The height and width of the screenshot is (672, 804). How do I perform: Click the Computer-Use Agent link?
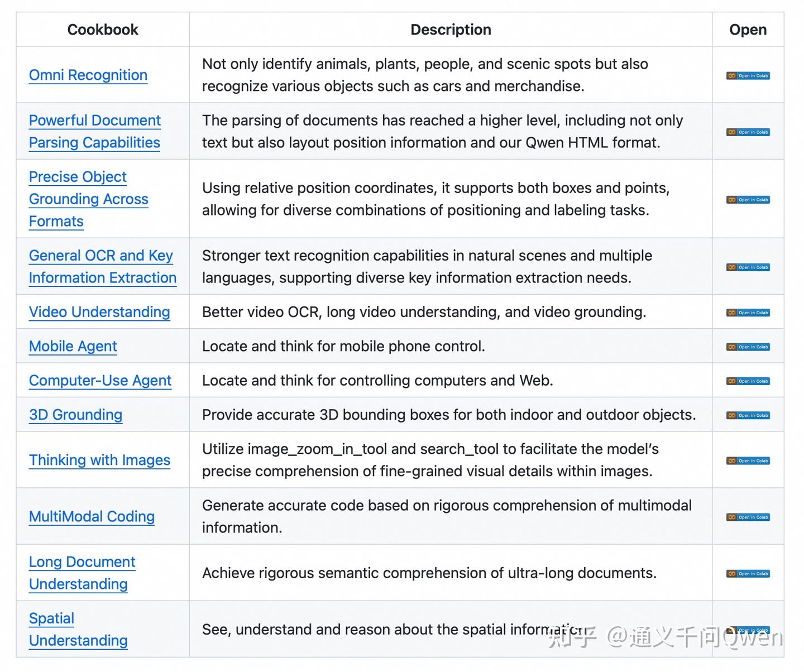point(100,380)
